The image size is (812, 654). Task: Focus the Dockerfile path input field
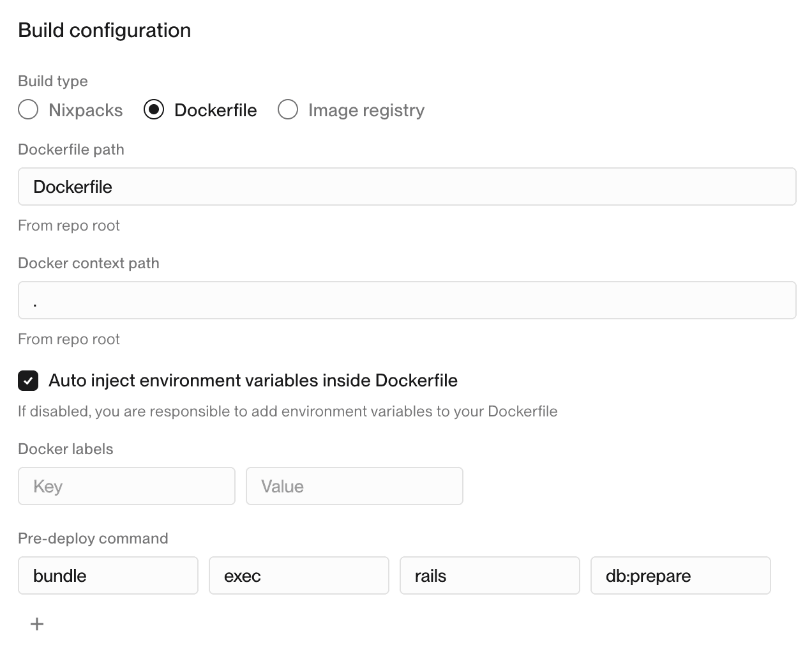pyautogui.click(x=407, y=186)
